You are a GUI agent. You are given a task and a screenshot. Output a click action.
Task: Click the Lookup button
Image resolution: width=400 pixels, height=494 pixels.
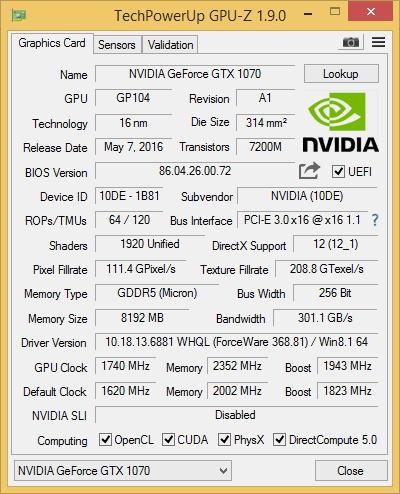point(341,74)
